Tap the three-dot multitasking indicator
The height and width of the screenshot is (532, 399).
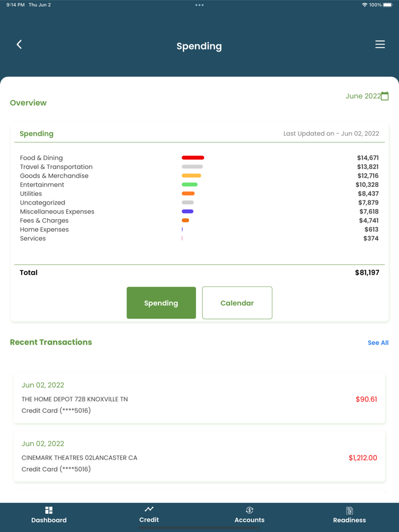199,5
